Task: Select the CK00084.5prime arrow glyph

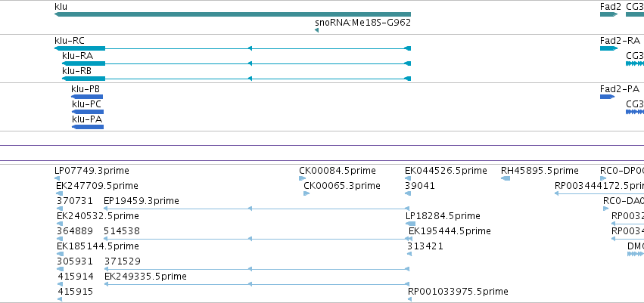Action: 302,178
